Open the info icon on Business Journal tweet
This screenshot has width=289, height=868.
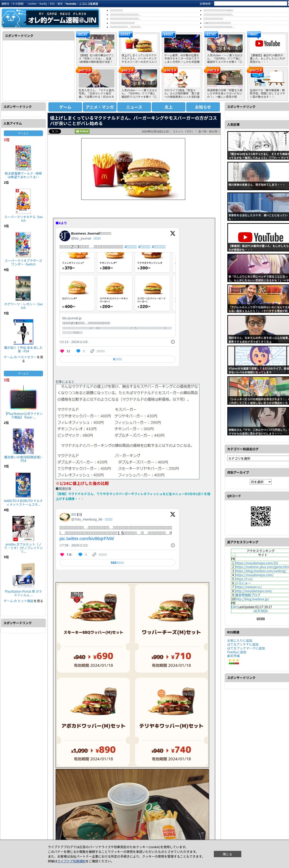click(173, 342)
